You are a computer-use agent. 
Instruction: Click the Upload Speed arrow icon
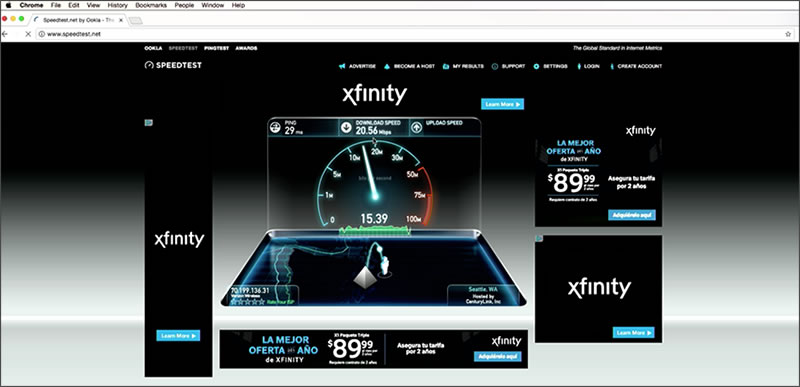click(x=417, y=127)
